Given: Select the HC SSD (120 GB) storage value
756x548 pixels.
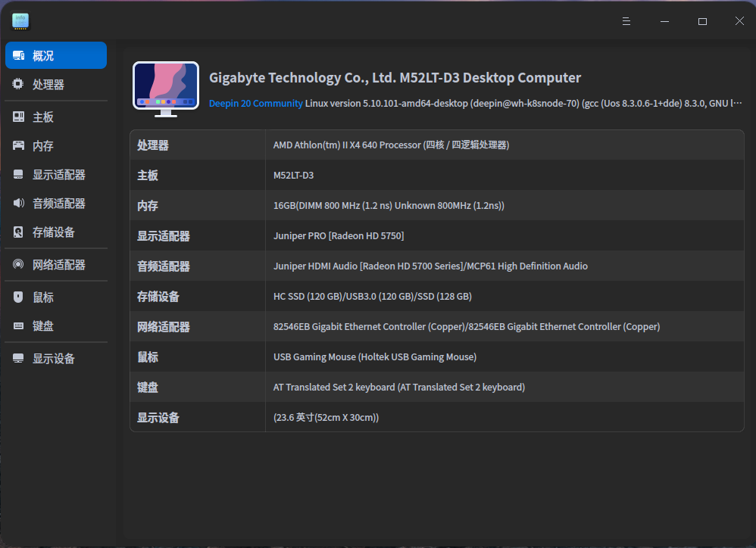Looking at the screenshot, I should (372, 297).
